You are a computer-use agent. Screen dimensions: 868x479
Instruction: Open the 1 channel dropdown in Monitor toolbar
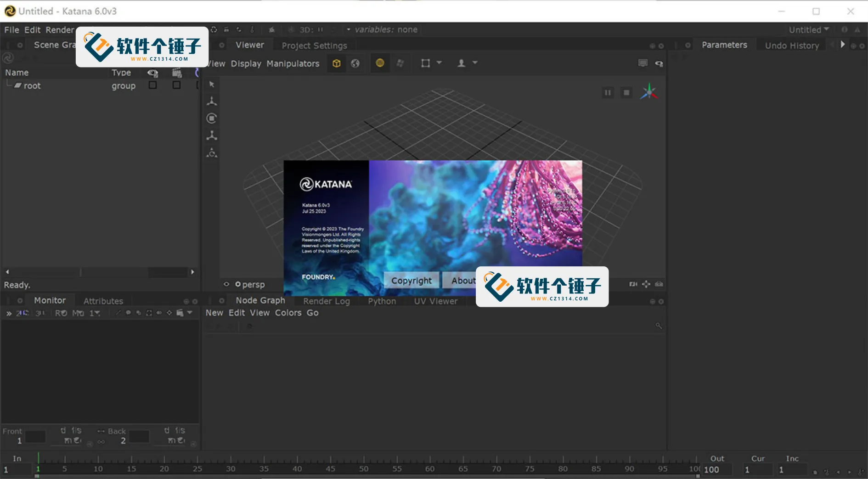[x=95, y=313]
